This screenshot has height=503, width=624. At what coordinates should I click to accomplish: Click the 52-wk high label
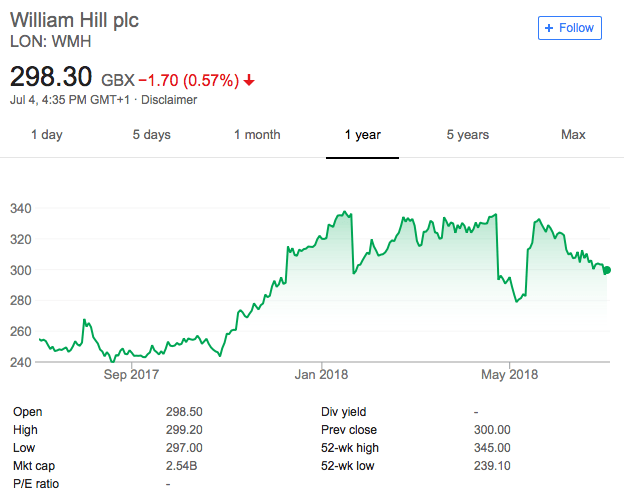(x=350, y=448)
